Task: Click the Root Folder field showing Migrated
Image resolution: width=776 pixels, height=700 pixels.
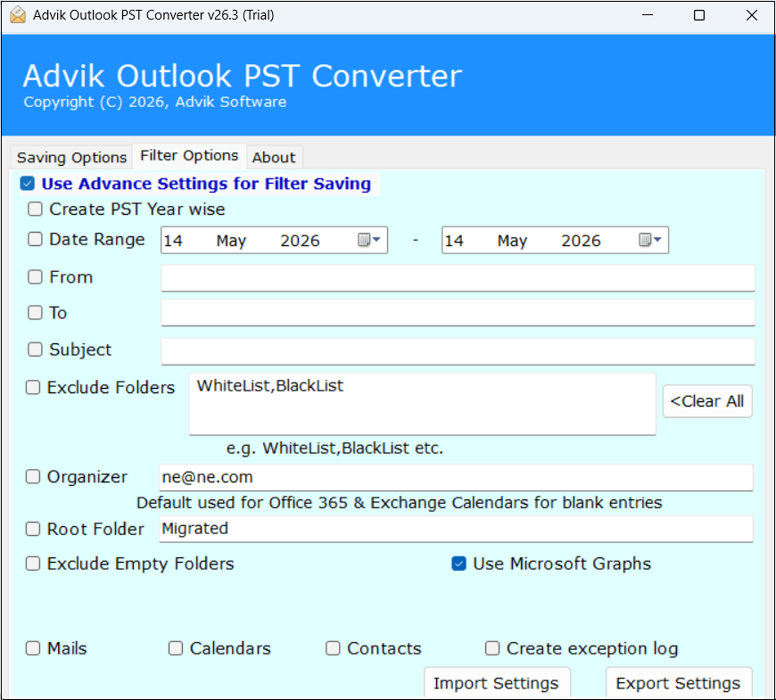Action: [455, 529]
